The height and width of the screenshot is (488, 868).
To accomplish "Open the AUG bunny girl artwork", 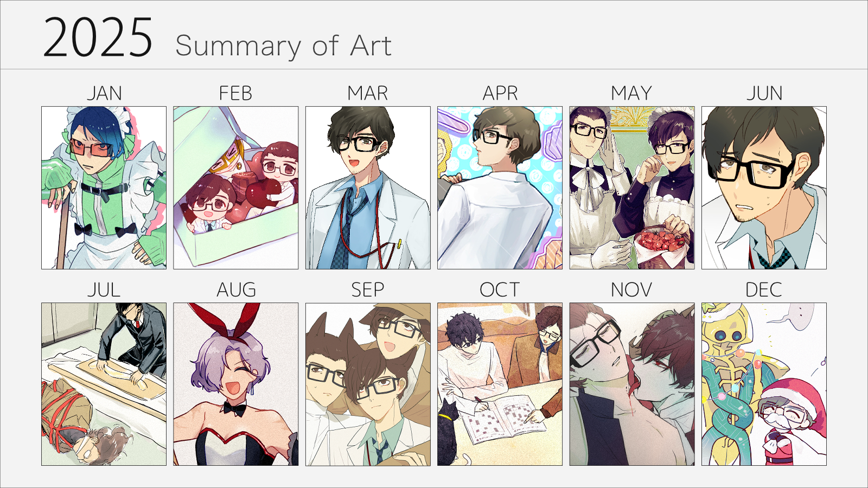I will (236, 384).
